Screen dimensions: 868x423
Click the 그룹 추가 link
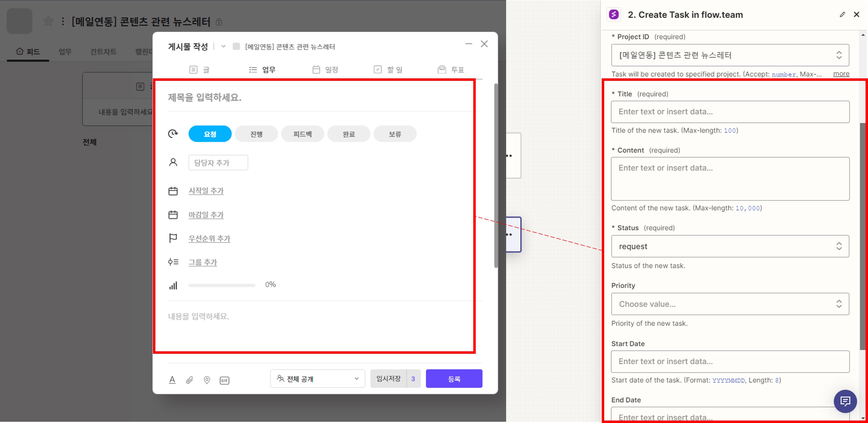point(203,262)
